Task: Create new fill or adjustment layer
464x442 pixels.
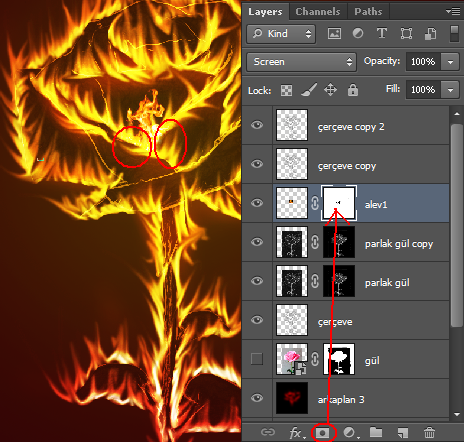Action: point(351,433)
